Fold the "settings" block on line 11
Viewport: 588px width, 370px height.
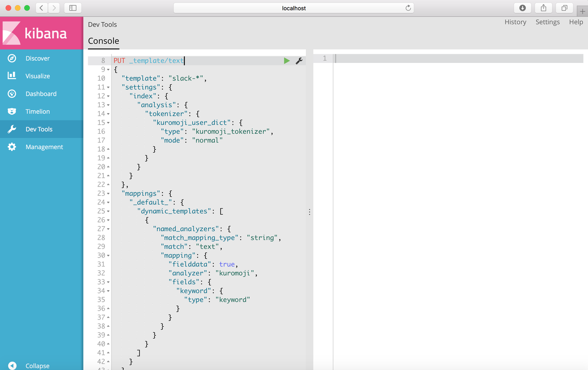(x=108, y=87)
